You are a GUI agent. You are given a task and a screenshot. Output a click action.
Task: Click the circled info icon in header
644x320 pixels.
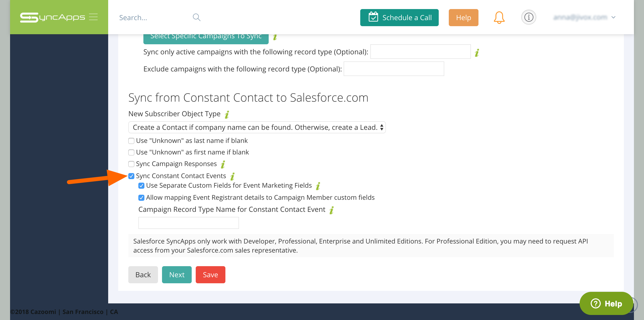tap(529, 17)
